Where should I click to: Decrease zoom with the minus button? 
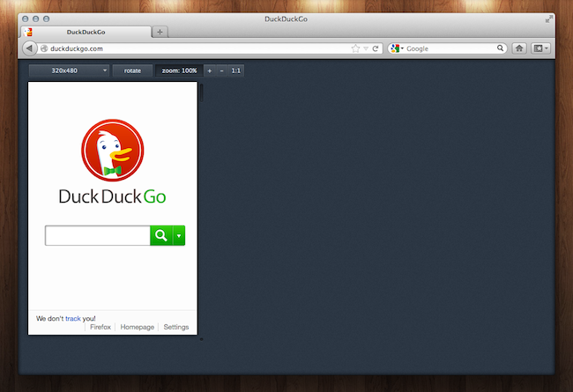point(221,70)
